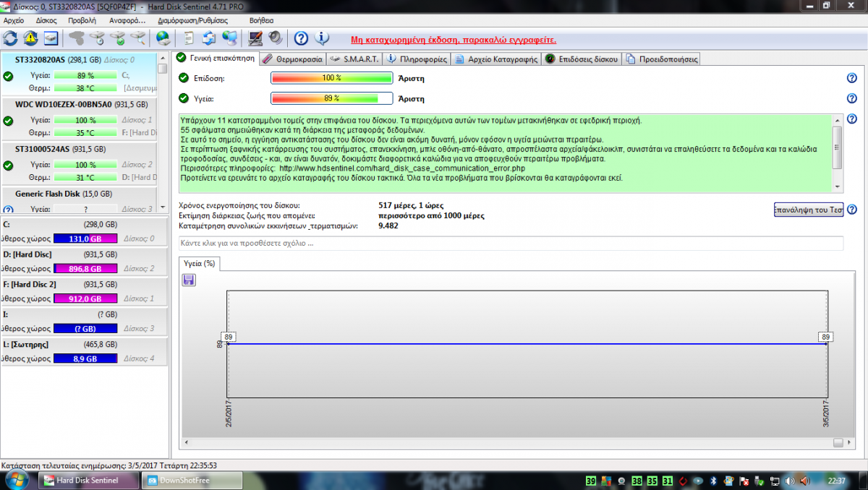The image size is (868, 490).
Task: Click help icon beside green description box
Action: [851, 119]
